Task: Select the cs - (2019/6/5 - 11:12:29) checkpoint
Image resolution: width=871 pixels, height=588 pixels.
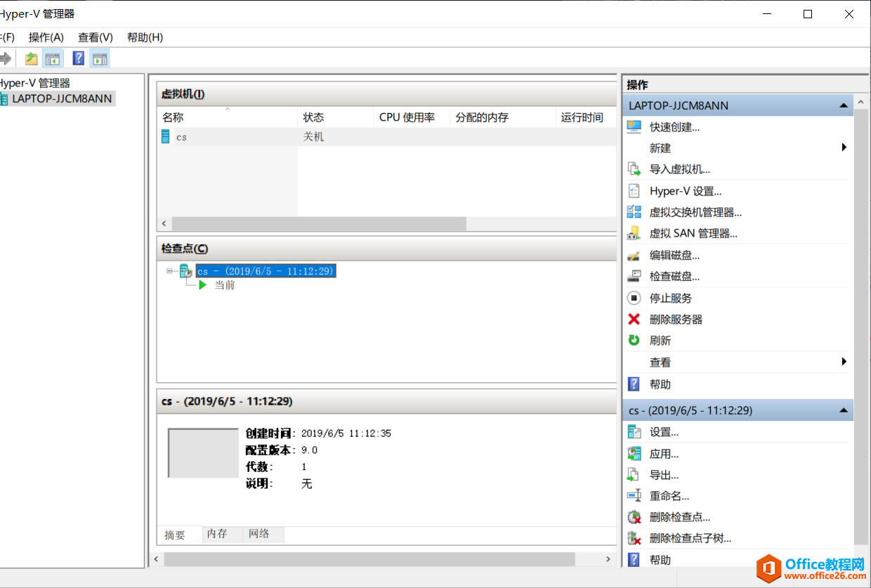Action: [266, 270]
